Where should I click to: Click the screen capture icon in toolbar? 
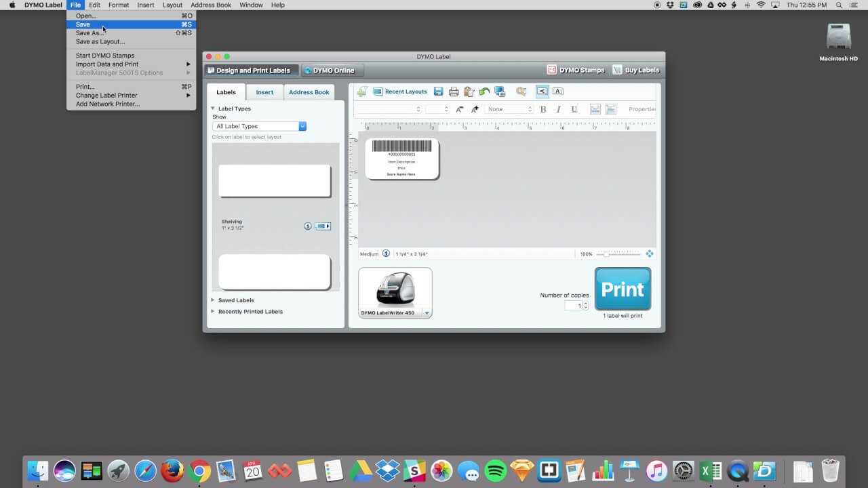pyautogui.click(x=500, y=91)
